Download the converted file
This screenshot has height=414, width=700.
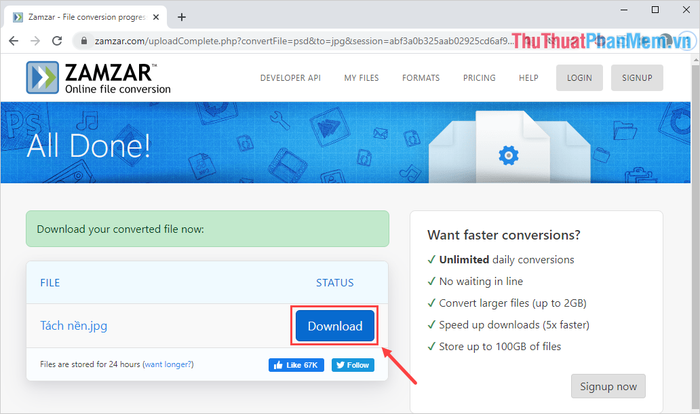(x=335, y=326)
